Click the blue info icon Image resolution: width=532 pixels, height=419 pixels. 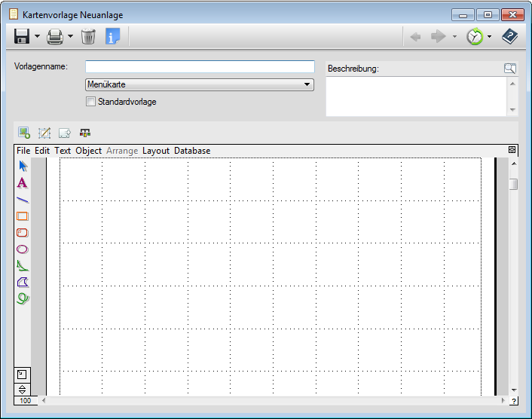coord(112,36)
